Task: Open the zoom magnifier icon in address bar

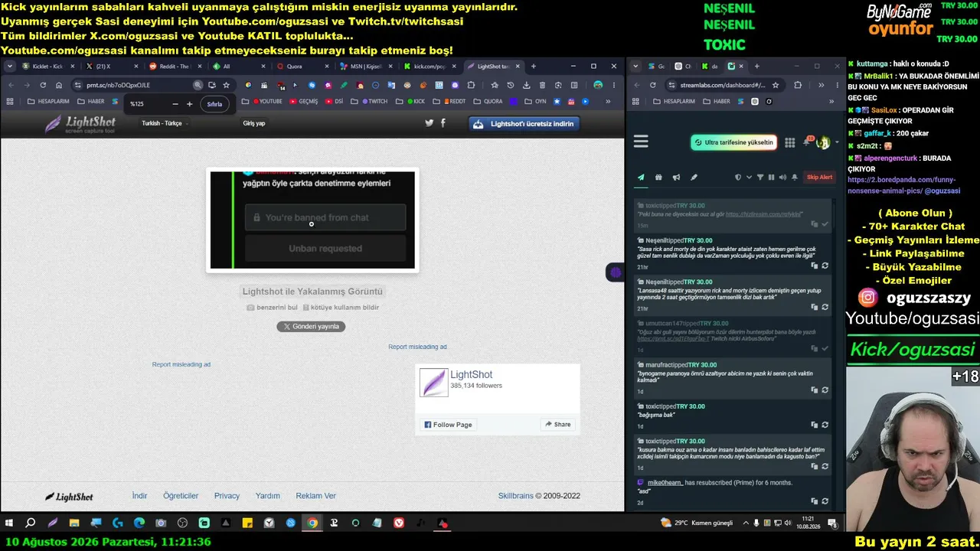Action: pyautogui.click(x=198, y=85)
